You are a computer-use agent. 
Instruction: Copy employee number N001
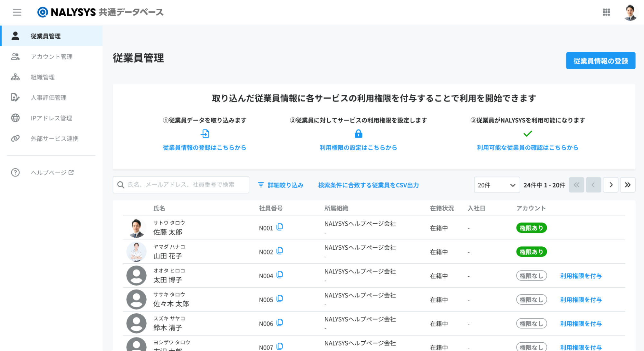pos(280,227)
